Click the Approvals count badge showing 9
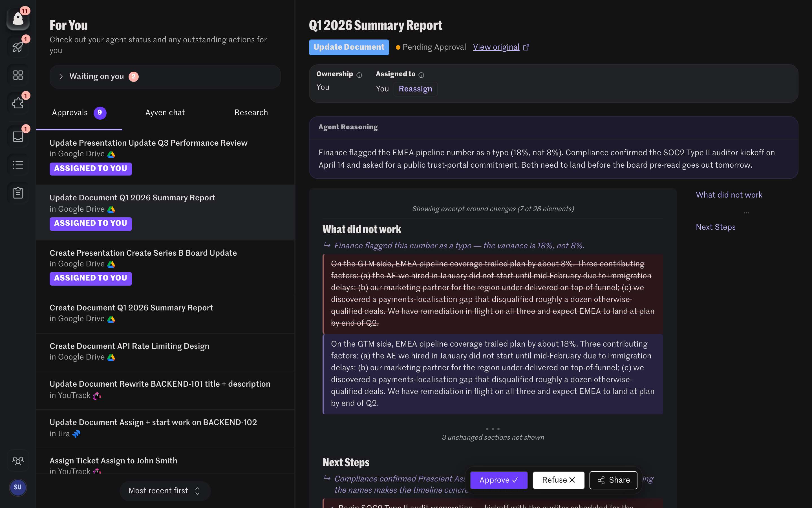812x508 pixels. (100, 113)
